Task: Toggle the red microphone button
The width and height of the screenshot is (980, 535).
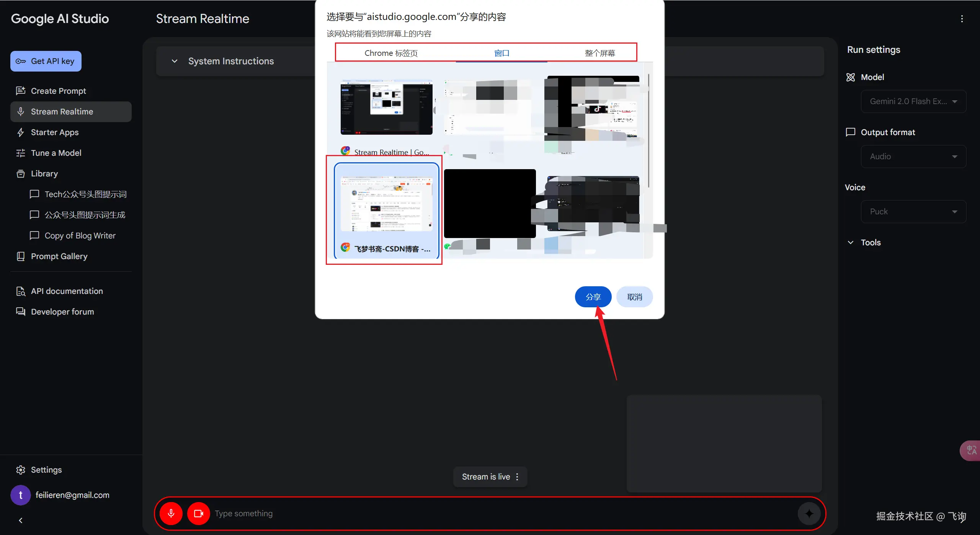Action: [171, 513]
